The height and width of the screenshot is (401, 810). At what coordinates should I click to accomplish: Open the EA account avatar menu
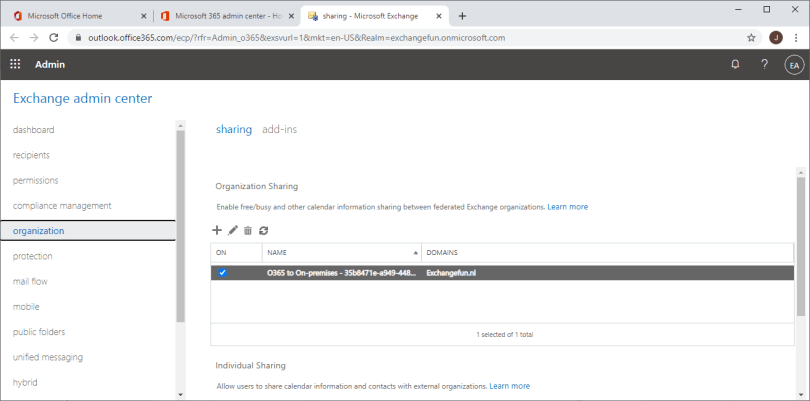pos(794,64)
